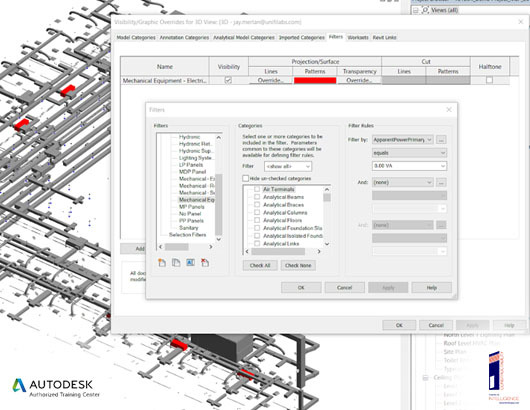
Task: Check the Analytical Columns category
Action: (257, 213)
